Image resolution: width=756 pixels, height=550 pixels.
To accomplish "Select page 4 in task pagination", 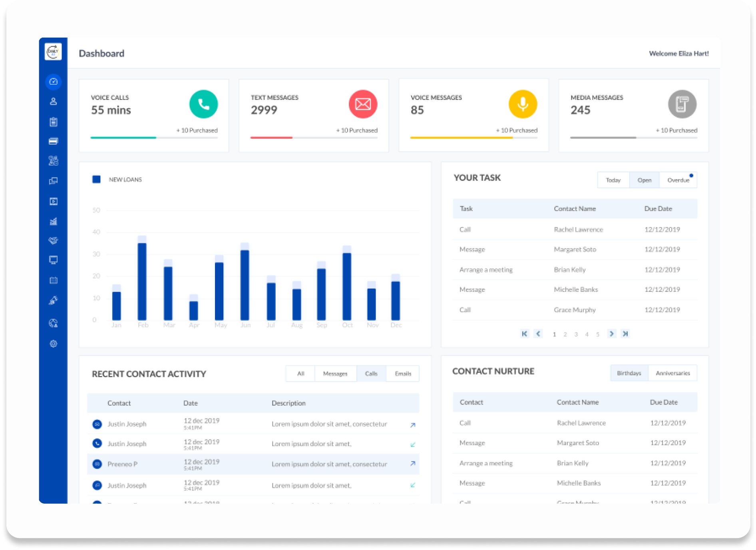I will tap(587, 335).
